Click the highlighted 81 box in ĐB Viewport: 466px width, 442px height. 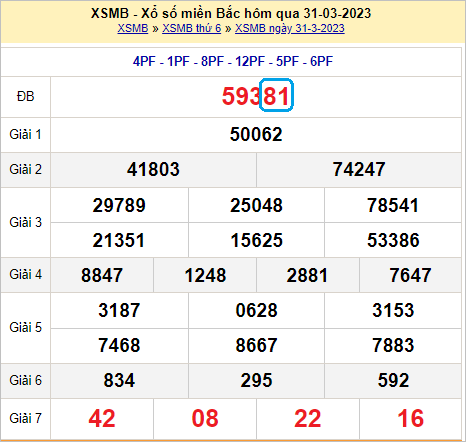click(x=276, y=95)
